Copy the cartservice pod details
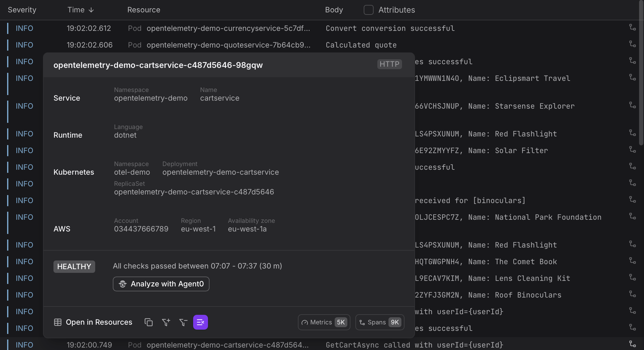This screenshot has height=350, width=644. 149,322
